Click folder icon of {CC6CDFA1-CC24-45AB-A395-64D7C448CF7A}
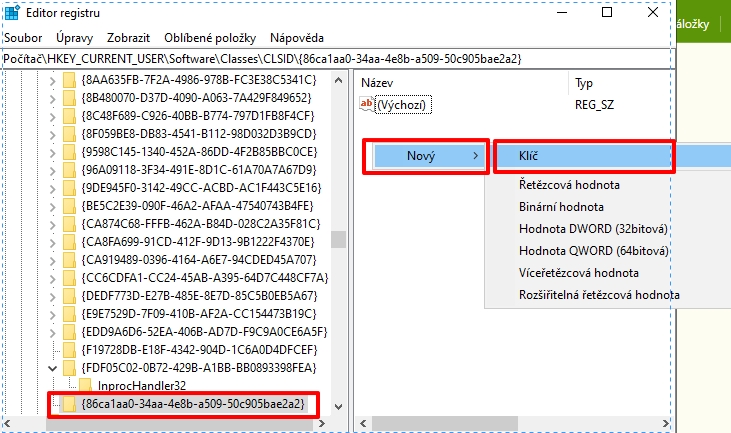Screen dimensions: 731x433 [69, 278]
